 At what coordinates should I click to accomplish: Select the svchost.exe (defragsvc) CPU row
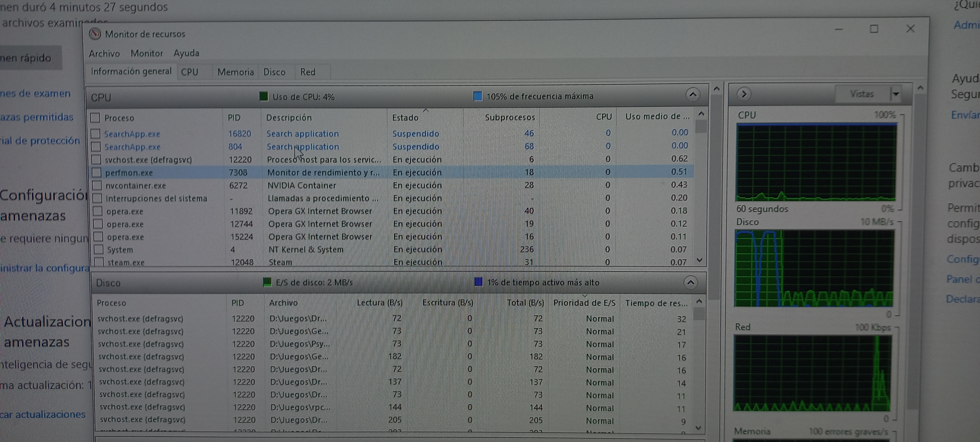[148, 159]
